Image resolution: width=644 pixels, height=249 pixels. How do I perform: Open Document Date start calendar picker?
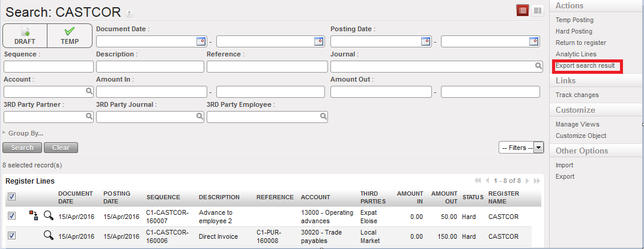(201, 41)
